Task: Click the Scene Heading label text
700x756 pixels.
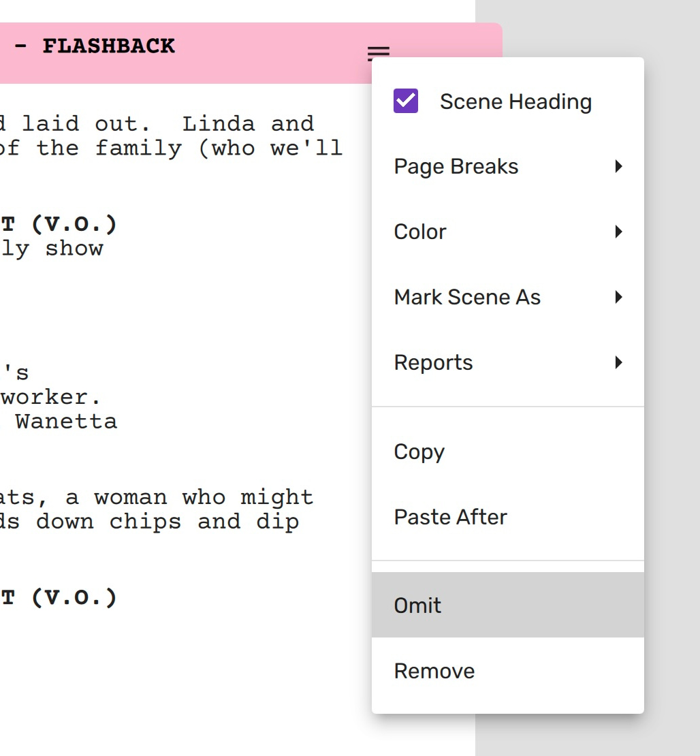Action: tap(515, 101)
